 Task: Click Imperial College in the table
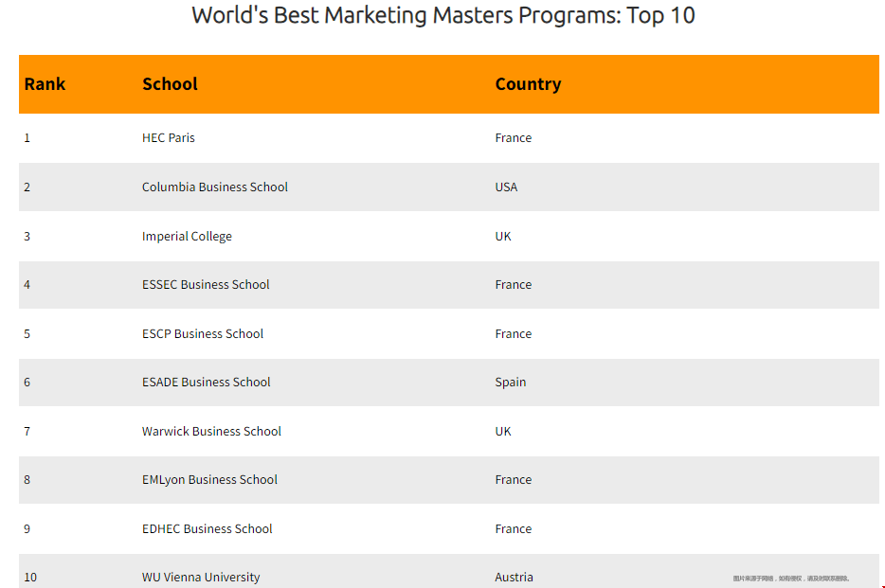(187, 236)
